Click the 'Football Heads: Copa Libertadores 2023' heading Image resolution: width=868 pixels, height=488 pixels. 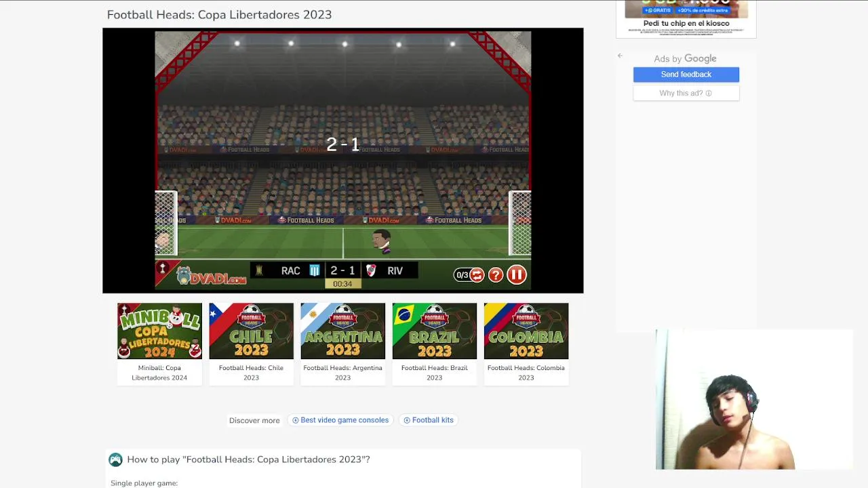219,14
